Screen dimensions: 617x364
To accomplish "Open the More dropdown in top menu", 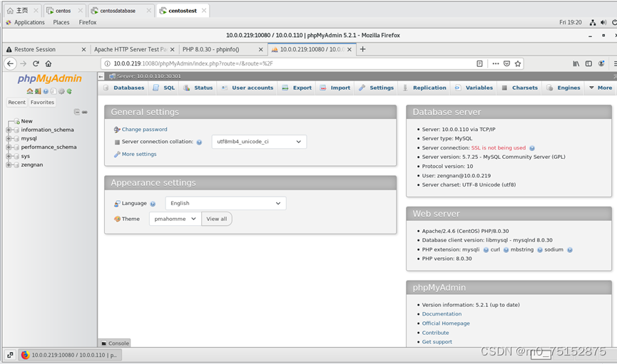I will pos(601,88).
